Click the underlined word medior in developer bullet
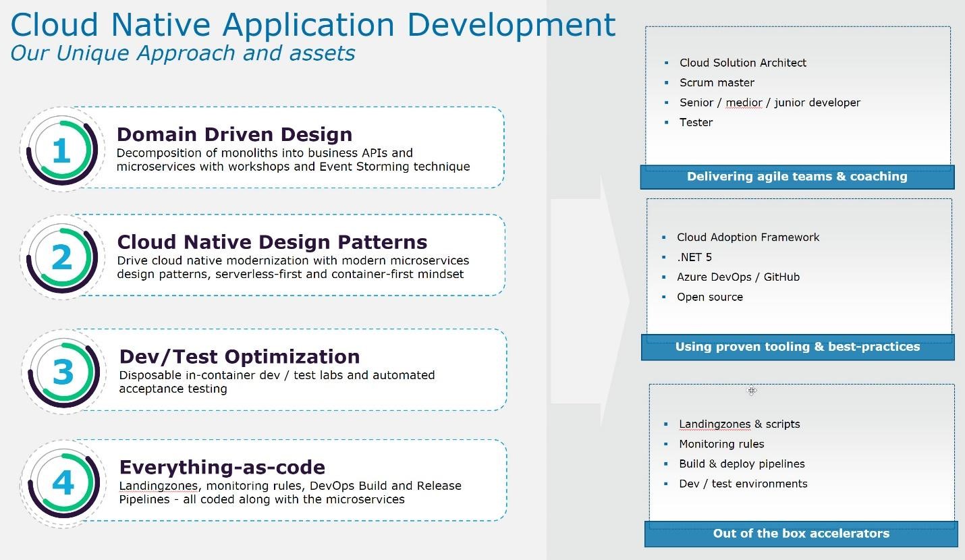The height and width of the screenshot is (560, 965). coord(744,103)
